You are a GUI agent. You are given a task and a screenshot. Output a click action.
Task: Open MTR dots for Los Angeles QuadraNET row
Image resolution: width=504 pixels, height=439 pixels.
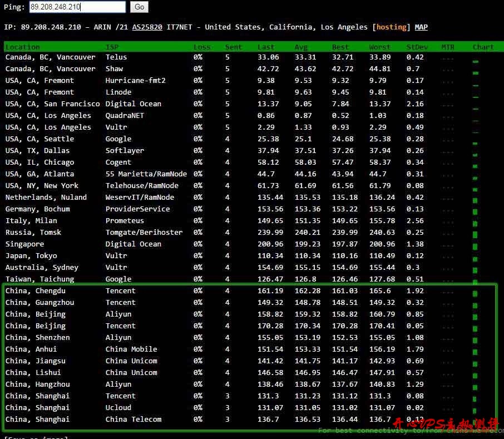[448, 116]
